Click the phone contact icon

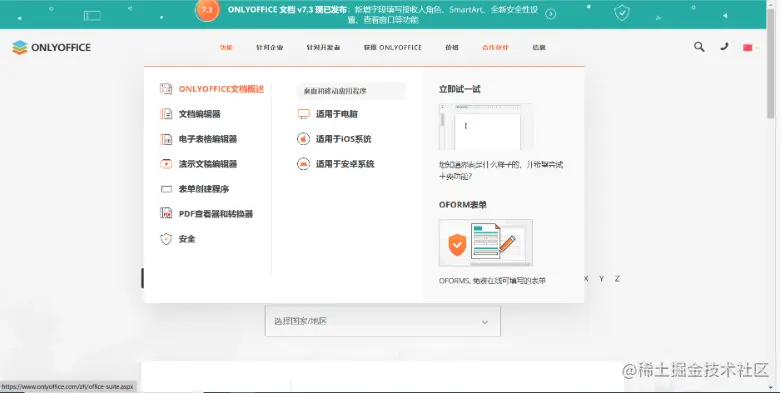(724, 46)
